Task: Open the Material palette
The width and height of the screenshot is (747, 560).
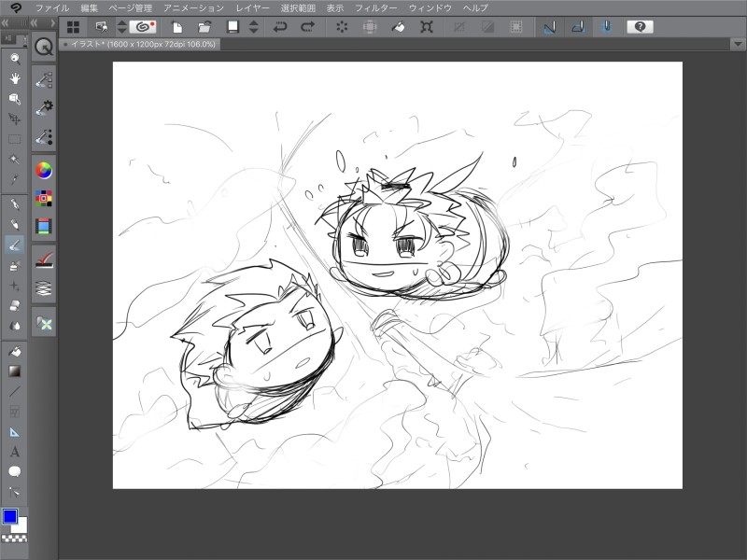Action: tap(44, 323)
